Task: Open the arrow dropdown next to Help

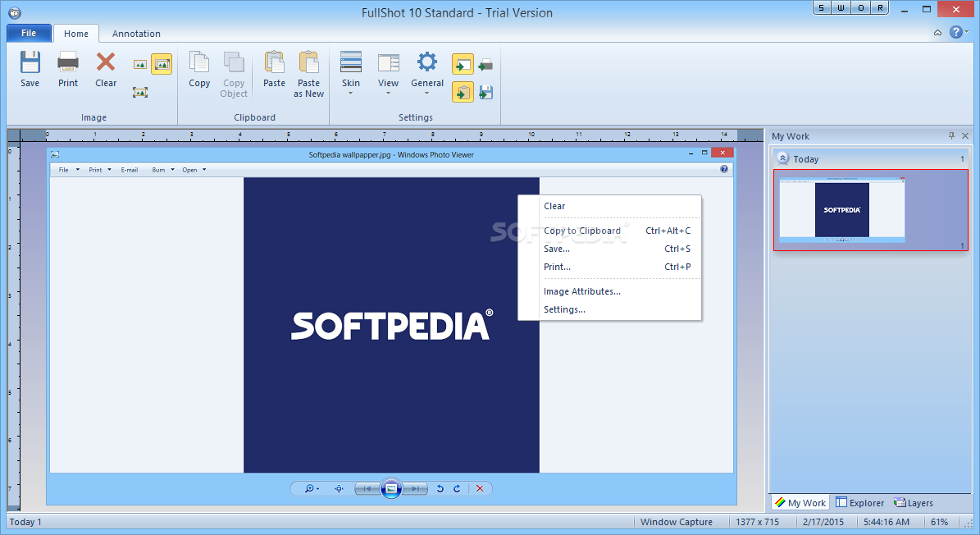Action: tap(966, 32)
